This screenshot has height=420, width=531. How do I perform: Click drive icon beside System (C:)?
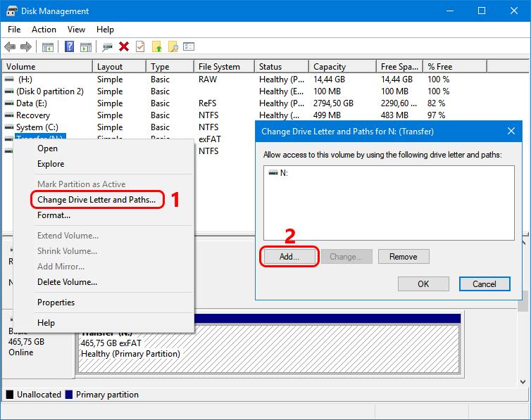click(x=9, y=127)
